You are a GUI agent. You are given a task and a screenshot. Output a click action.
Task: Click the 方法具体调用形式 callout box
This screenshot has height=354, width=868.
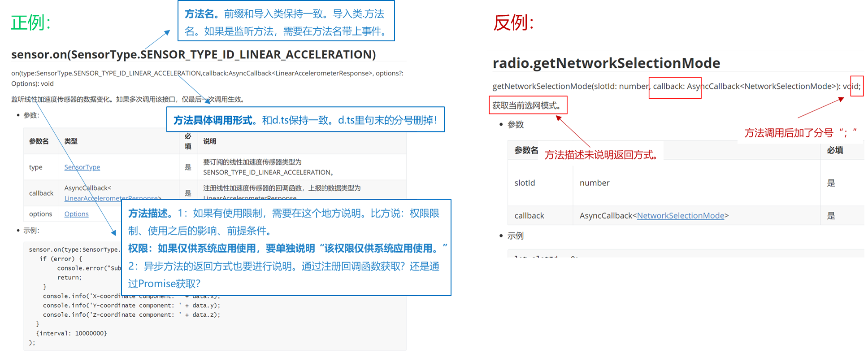(x=305, y=120)
